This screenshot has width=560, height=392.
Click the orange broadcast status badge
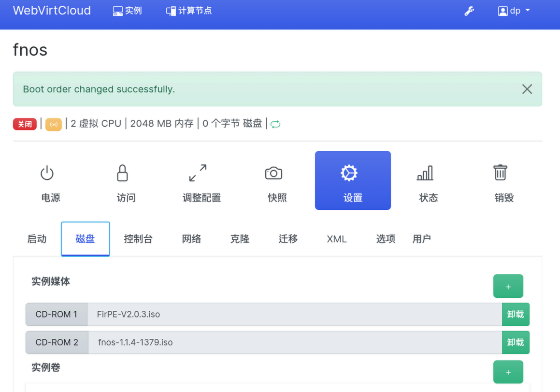54,124
